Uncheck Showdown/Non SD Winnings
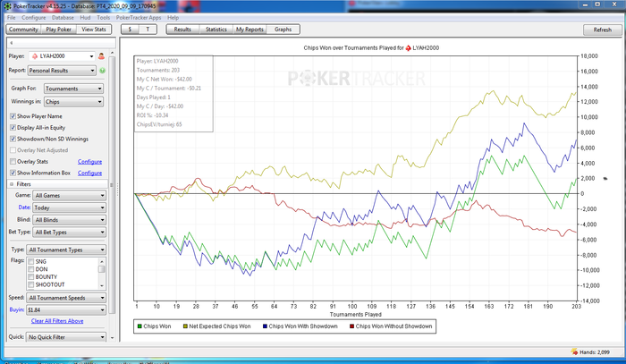Viewport: 626px width, 364px height. (13, 139)
